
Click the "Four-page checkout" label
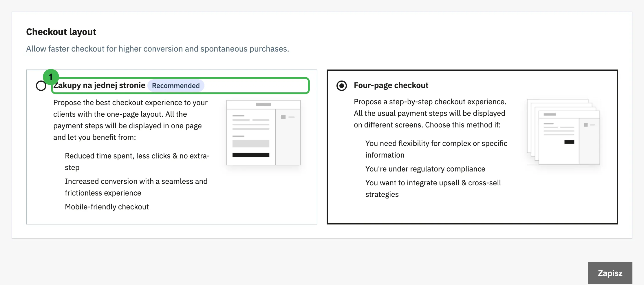pyautogui.click(x=391, y=85)
